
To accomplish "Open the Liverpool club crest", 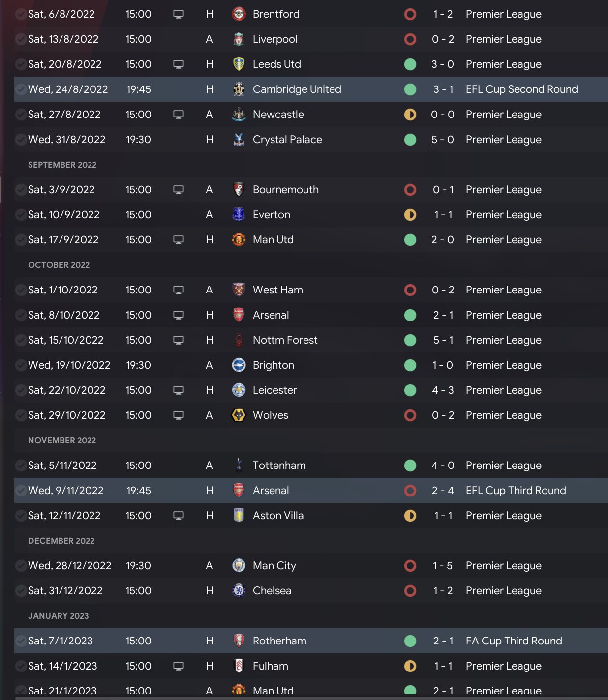I will [239, 39].
